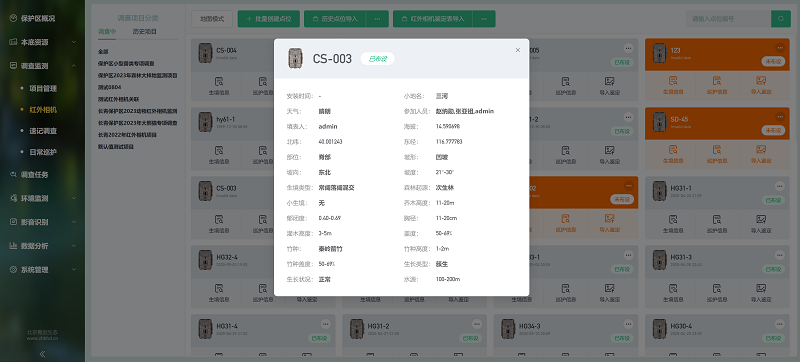
Task: Switch to the 调查中 tab
Action: (107, 32)
